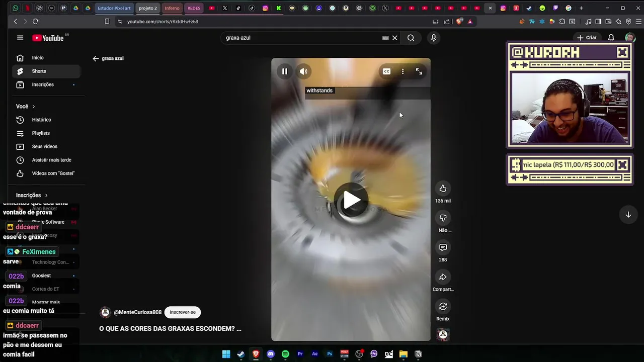
Task: Open MenteCuriosa808 channel avatar
Action: point(105,312)
